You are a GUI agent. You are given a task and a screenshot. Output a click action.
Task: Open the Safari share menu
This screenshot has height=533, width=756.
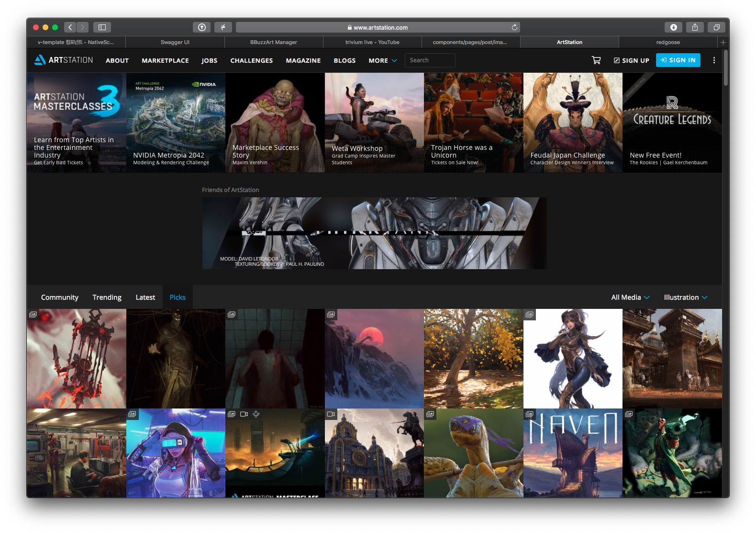[x=695, y=27]
